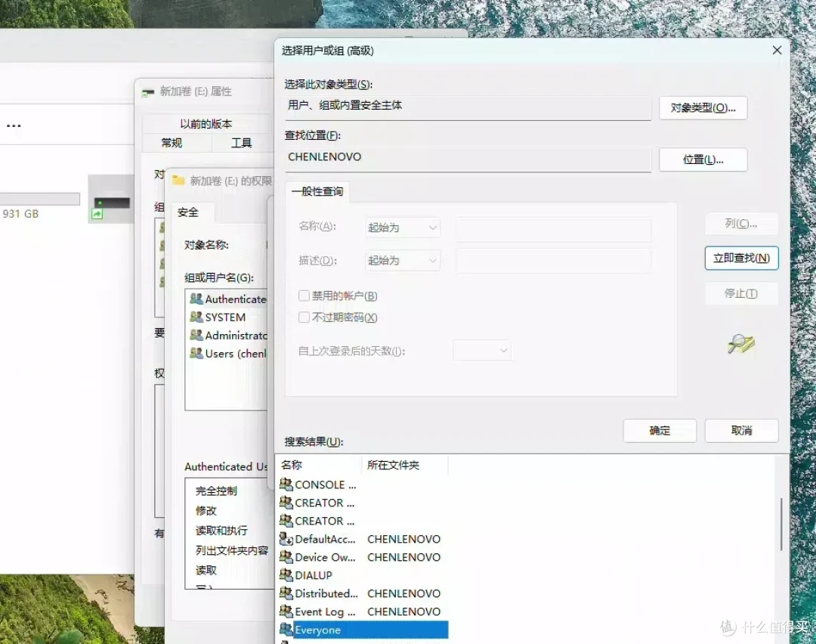Click the DefaultAcc... user icon
The width and height of the screenshot is (816, 644).
coord(286,538)
